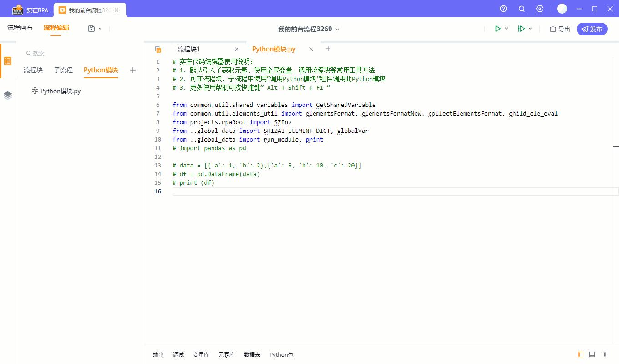Open the settings gear icon in the title bar
Image resolution: width=619 pixels, height=364 pixels.
[540, 9]
